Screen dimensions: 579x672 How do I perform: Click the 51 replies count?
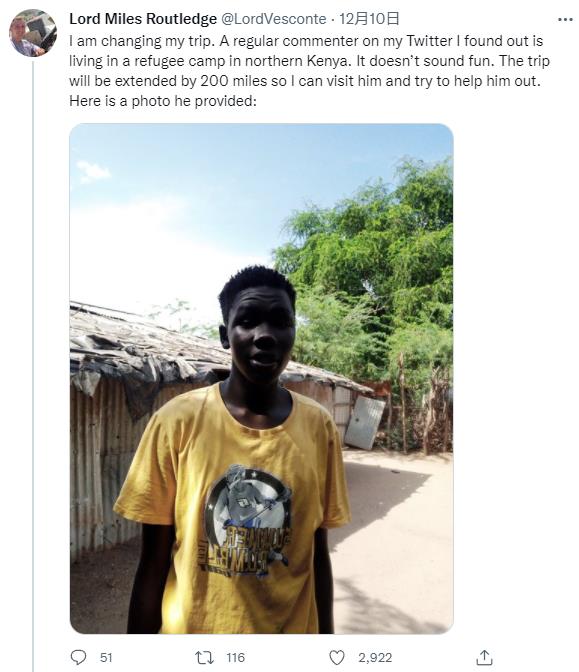pyautogui.click(x=106, y=657)
